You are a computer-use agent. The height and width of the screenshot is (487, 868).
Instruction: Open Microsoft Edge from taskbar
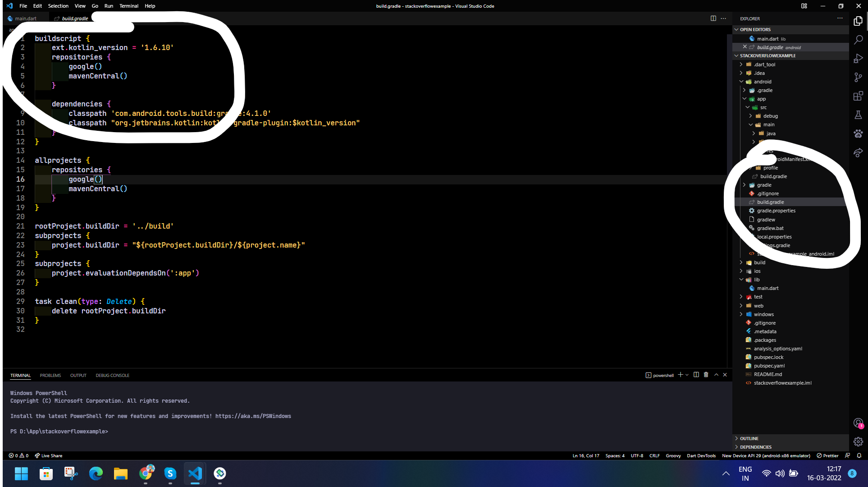(x=96, y=473)
